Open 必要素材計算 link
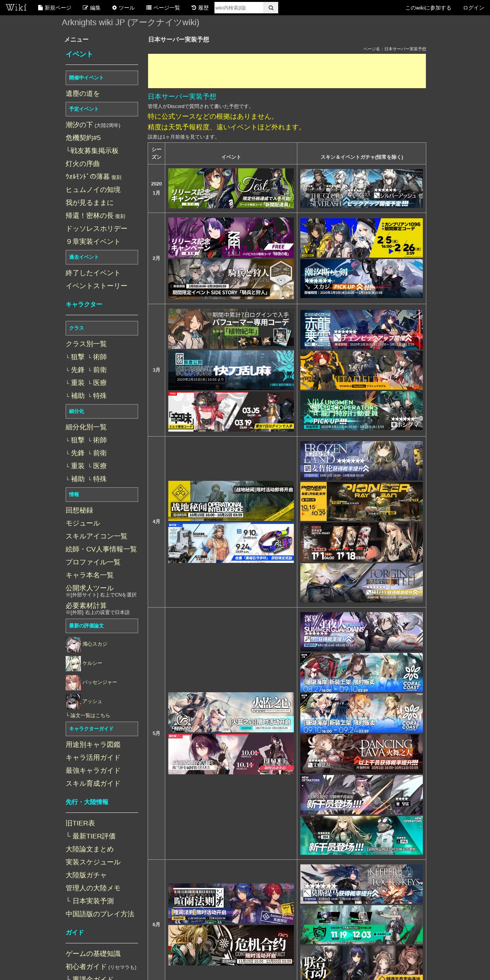 (86, 606)
